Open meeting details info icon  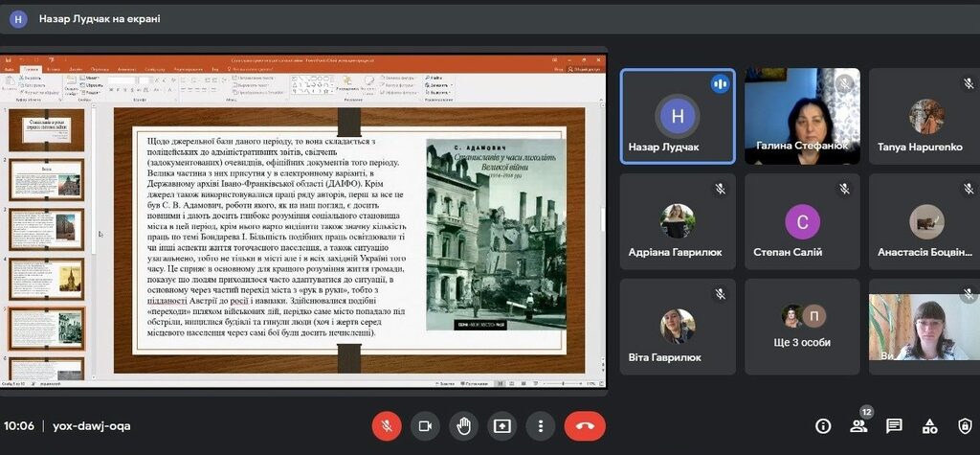(822, 426)
